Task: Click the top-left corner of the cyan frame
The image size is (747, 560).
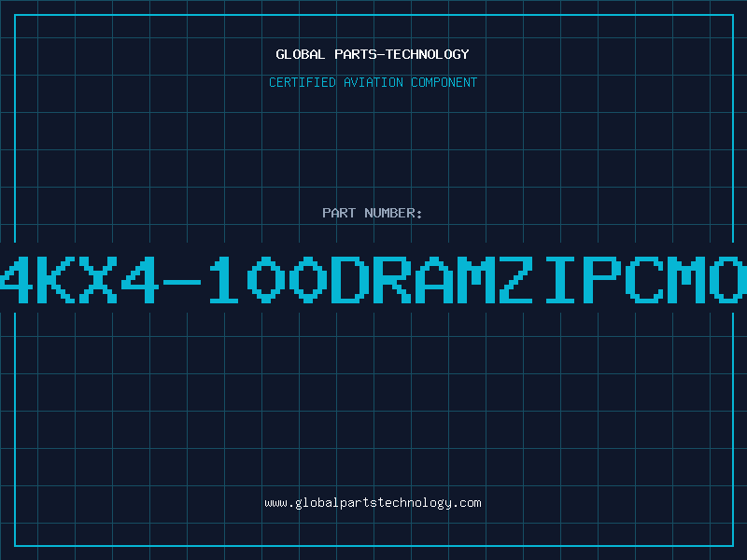Action: pos(15,15)
